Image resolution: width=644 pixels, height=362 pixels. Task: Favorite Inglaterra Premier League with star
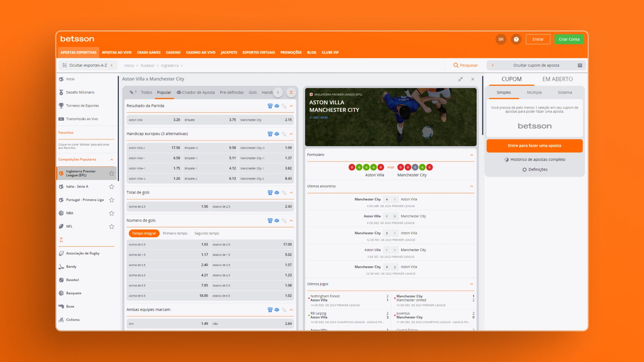coord(112,173)
